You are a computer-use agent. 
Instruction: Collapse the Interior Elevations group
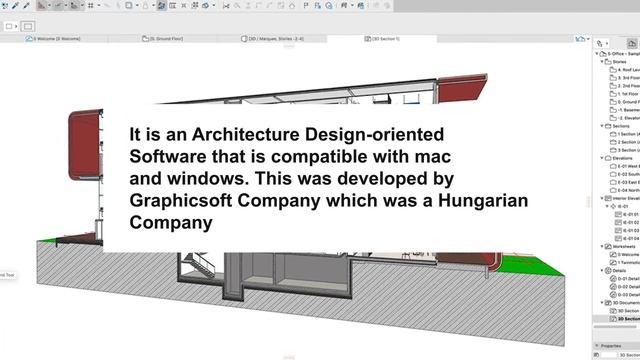[602, 198]
